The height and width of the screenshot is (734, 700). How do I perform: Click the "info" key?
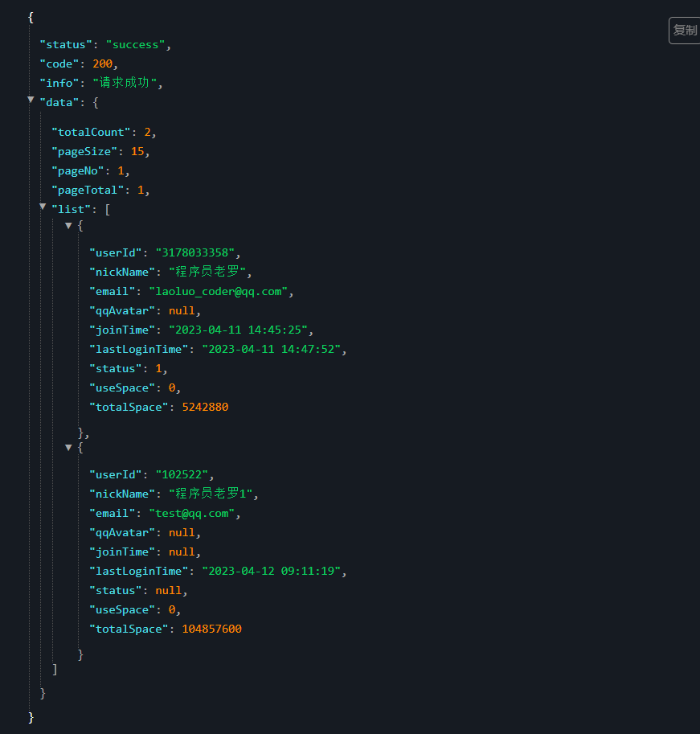point(59,83)
